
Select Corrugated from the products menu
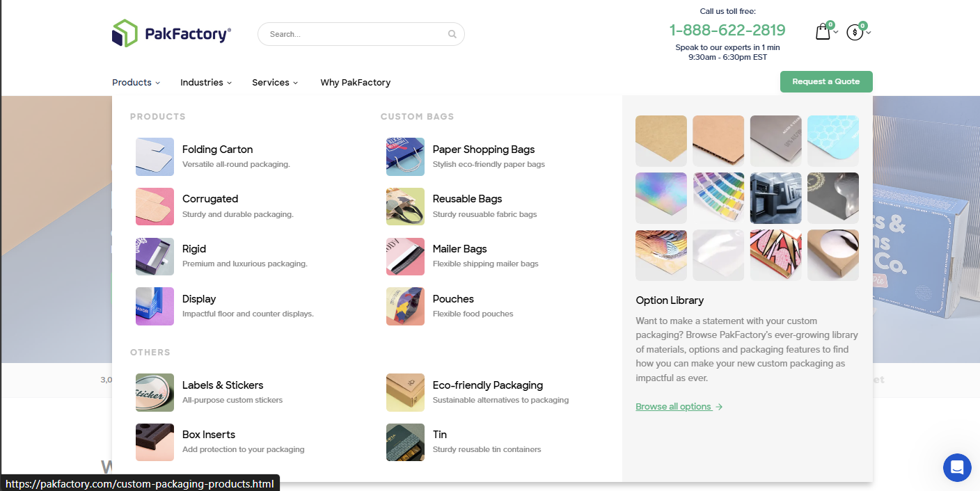pos(210,199)
